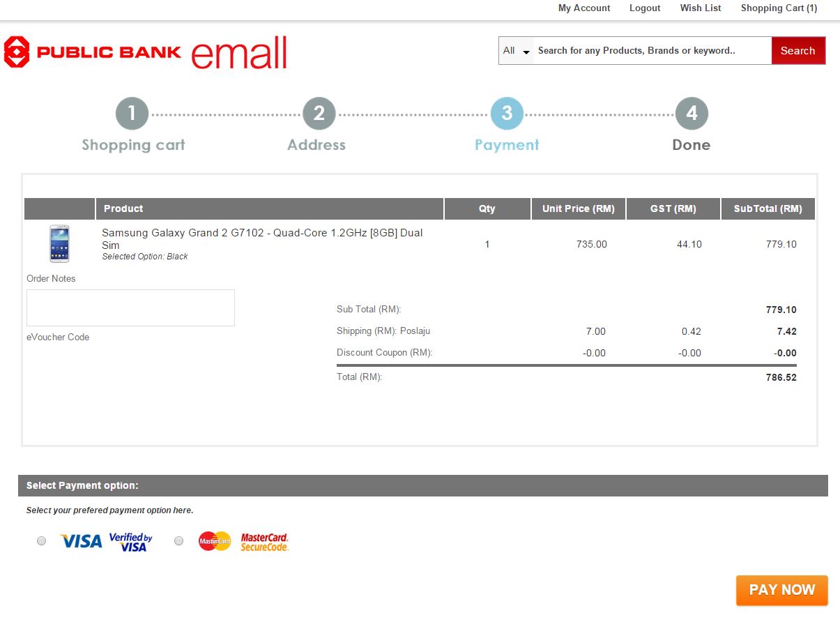Click the Done step label
The width and height of the screenshot is (840, 622).
(692, 145)
